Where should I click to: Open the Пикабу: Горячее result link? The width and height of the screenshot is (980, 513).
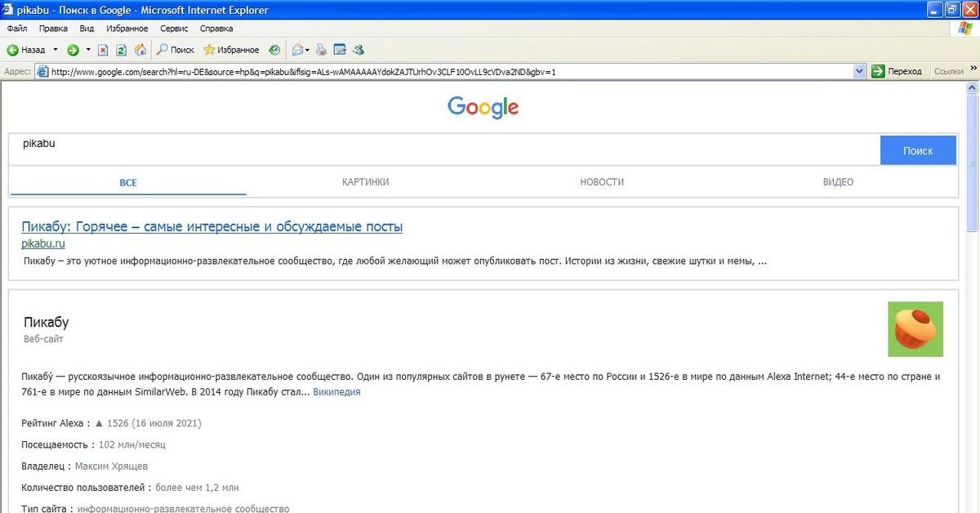tap(212, 226)
